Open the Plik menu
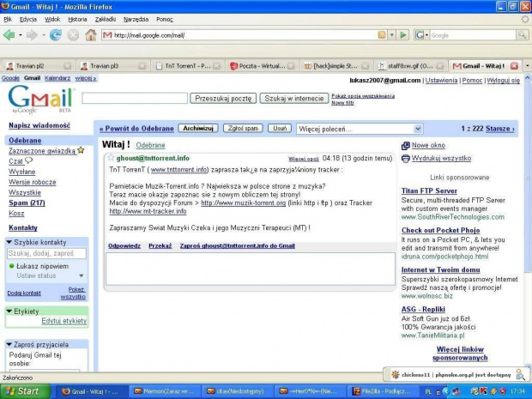The image size is (532, 399). pyautogui.click(x=8, y=20)
